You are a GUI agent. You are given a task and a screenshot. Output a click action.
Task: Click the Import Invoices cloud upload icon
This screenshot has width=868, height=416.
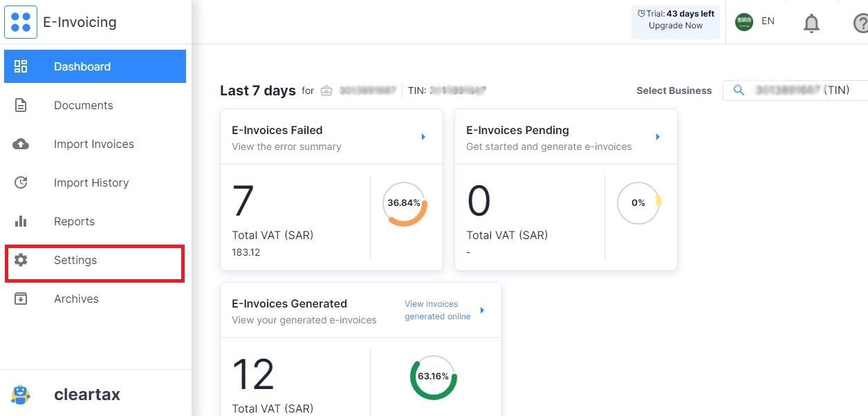point(21,144)
